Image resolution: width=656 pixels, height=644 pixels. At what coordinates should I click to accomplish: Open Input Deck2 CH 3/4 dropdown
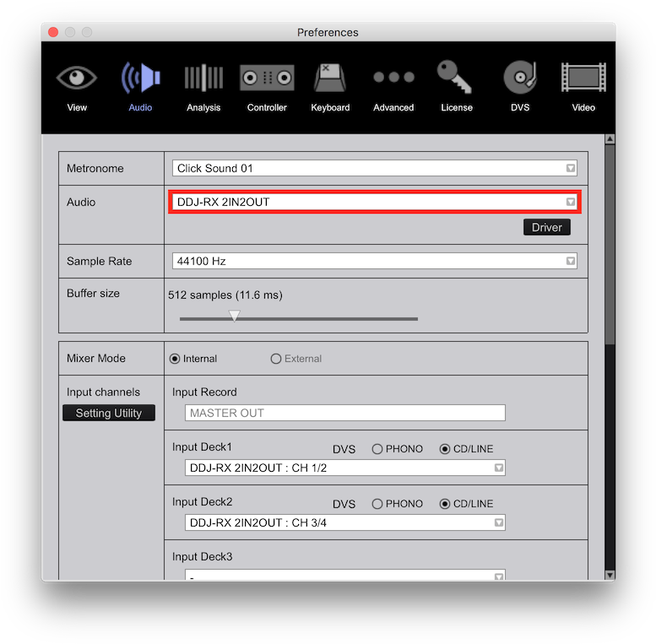click(344, 522)
